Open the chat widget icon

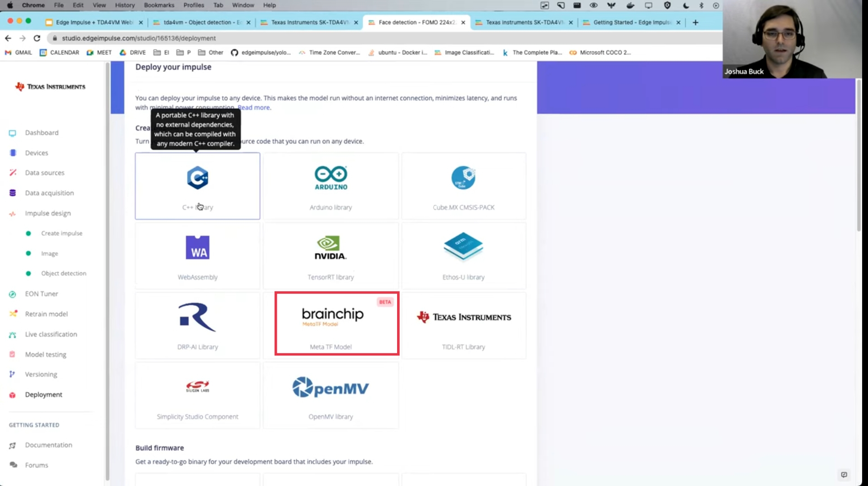tap(844, 475)
